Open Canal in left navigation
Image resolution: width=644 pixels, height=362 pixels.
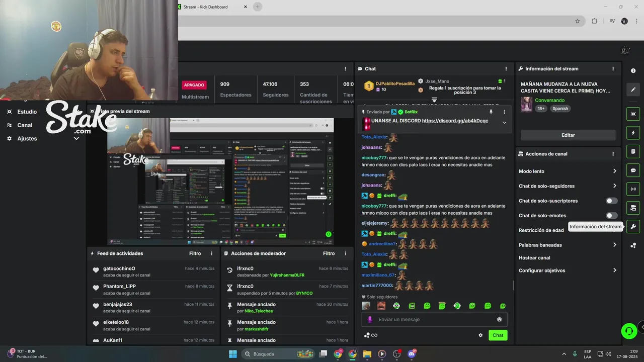25,125
